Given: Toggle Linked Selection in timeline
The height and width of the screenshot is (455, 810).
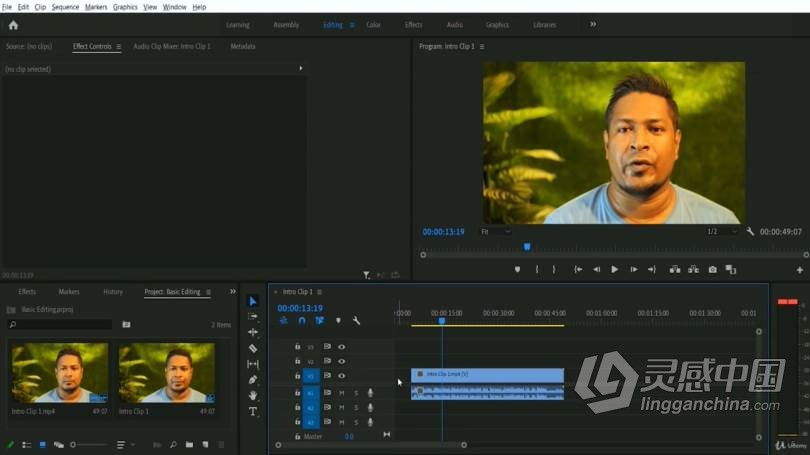Looking at the screenshot, I should (x=320, y=321).
